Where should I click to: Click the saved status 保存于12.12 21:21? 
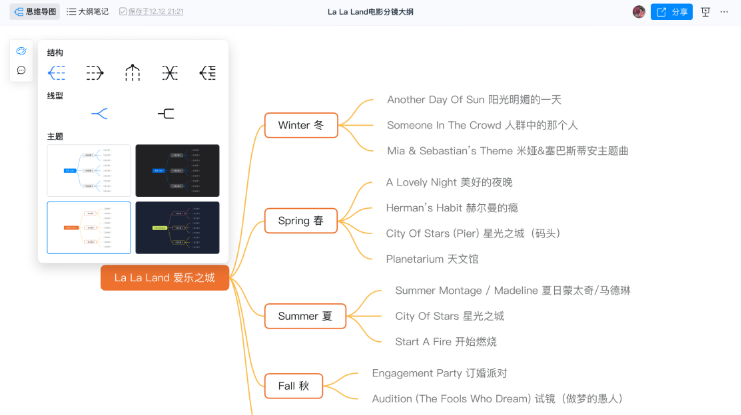point(151,11)
